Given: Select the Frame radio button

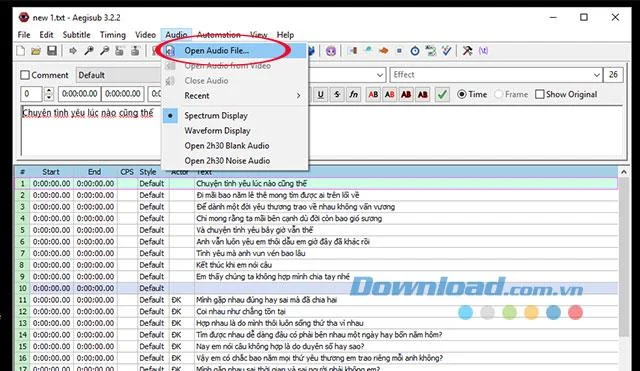Looking at the screenshot, I should pos(498,94).
